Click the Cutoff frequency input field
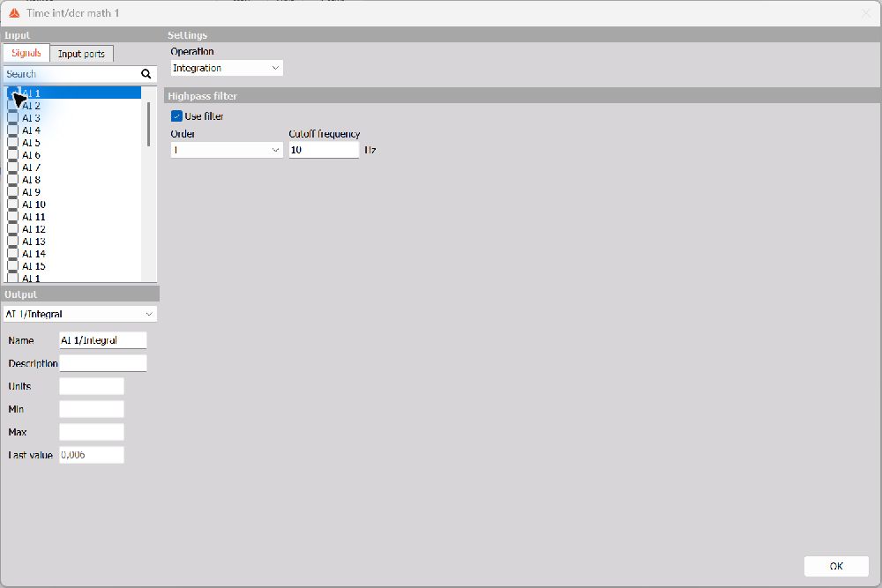This screenshot has height=588, width=882. pyautogui.click(x=324, y=150)
